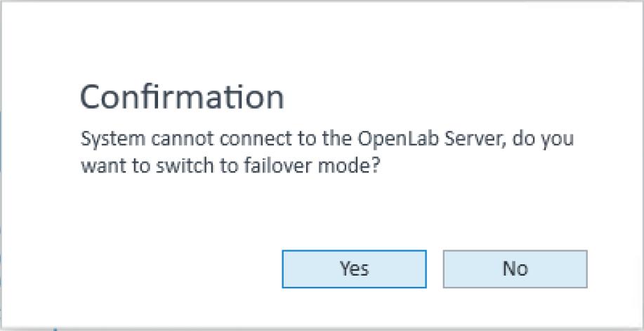Click the "failover mode?" text in message
The width and height of the screenshot is (644, 331).
pos(327,167)
